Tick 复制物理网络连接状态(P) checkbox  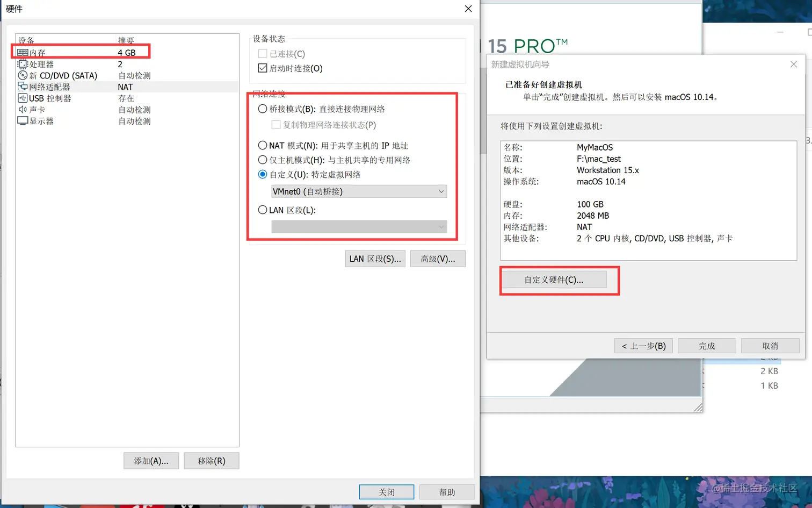[276, 125]
